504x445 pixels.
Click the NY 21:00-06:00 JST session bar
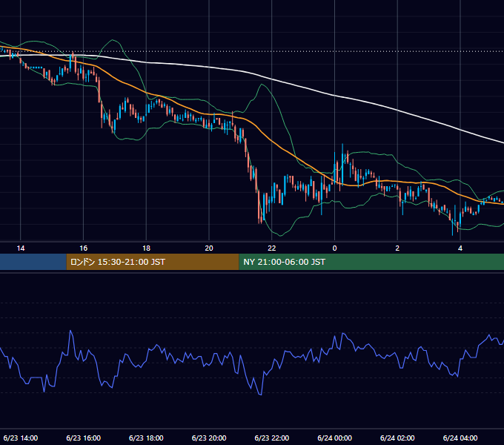(371, 262)
